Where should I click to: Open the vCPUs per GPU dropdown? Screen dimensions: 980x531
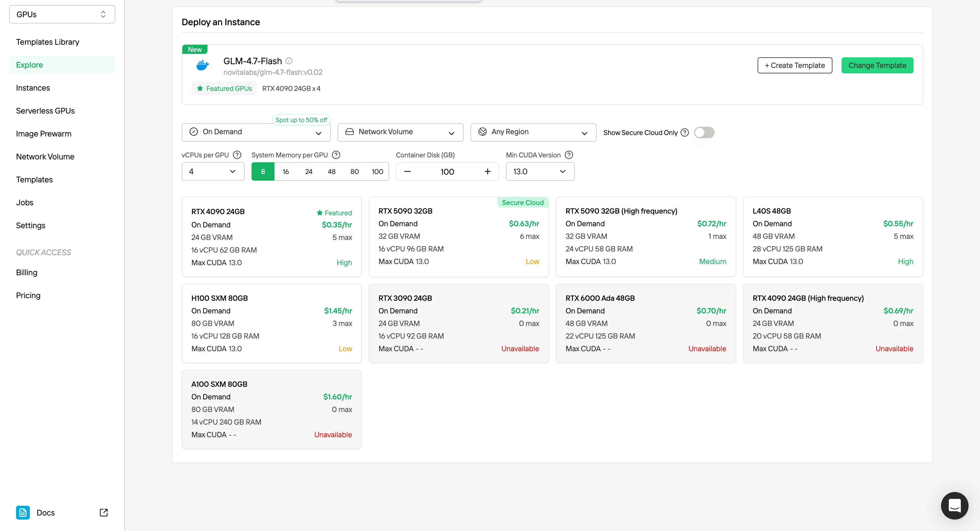point(213,172)
